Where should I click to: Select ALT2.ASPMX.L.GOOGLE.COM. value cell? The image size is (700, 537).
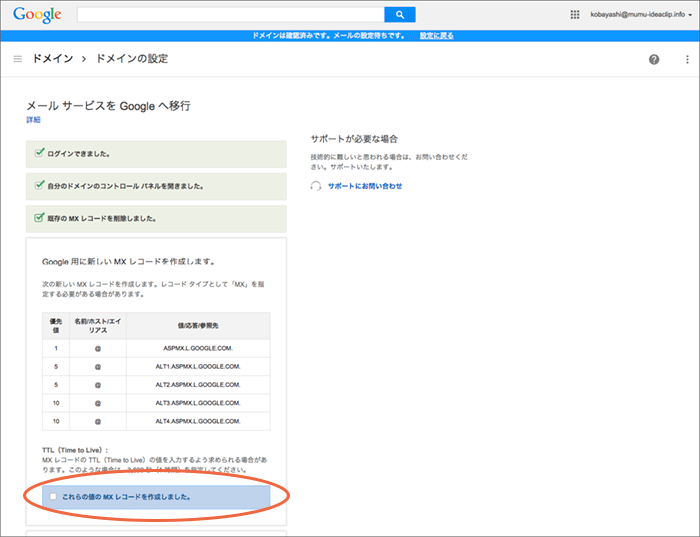(198, 385)
